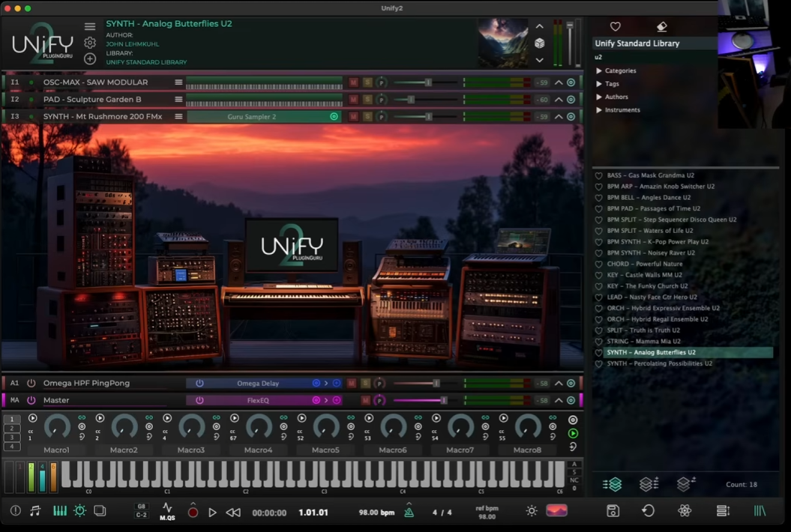791x532 pixels.
Task: Click the rewind button in transport
Action: [x=233, y=513]
